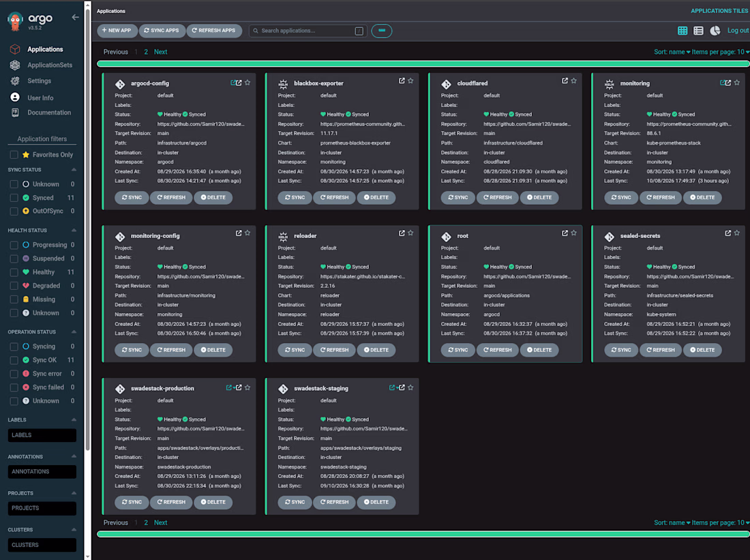Viewport: 750px width, 560px height.
Task: Click the Sync Apps button
Action: pyautogui.click(x=162, y=31)
